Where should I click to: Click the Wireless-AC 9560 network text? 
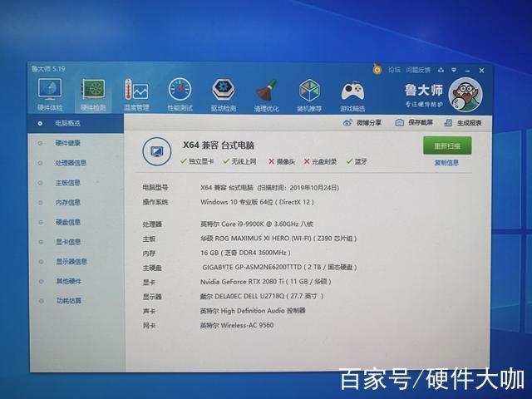pos(237,325)
